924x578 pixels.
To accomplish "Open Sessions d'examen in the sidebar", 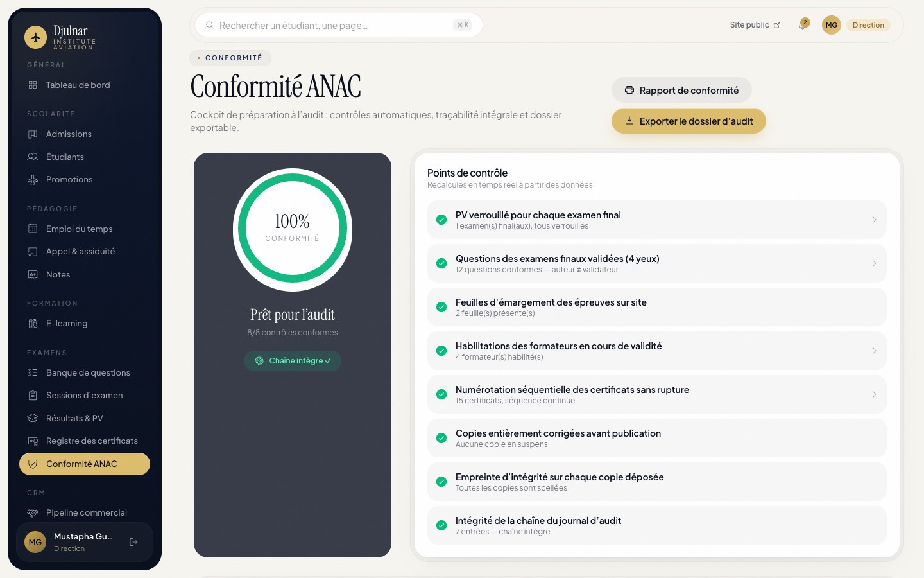I will (85, 396).
